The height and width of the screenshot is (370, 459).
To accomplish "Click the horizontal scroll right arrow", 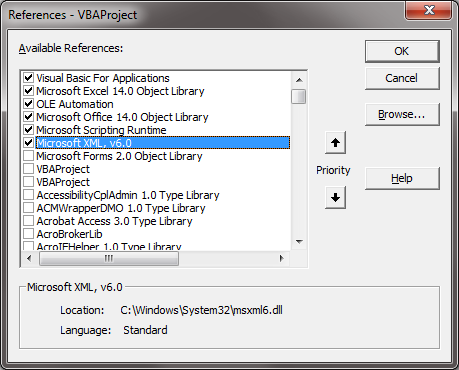I will pyautogui.click(x=282, y=258).
